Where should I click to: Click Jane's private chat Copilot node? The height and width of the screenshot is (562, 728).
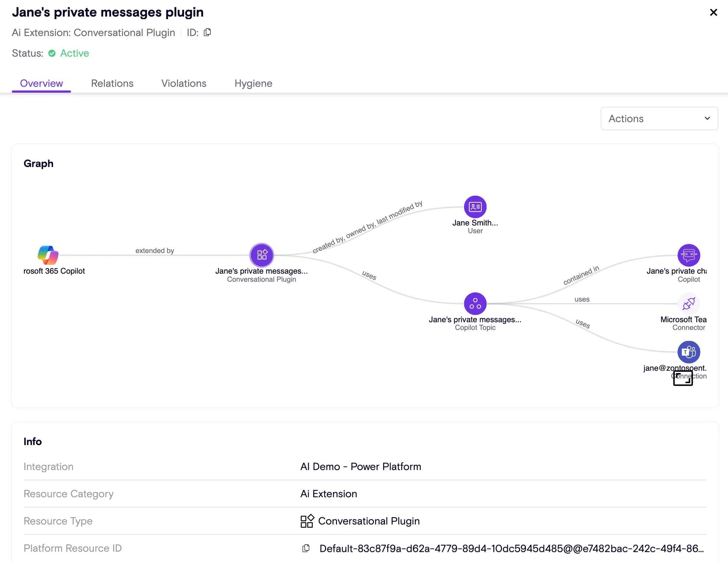[x=689, y=255]
